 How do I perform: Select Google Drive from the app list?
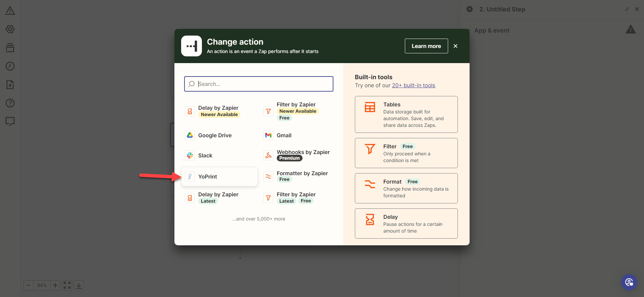(x=219, y=135)
